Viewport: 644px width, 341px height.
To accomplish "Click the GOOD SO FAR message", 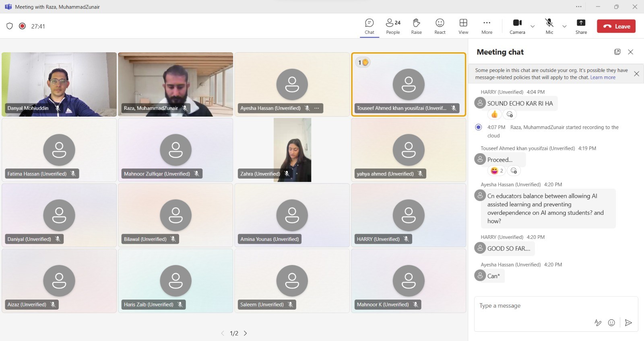I will tap(509, 249).
